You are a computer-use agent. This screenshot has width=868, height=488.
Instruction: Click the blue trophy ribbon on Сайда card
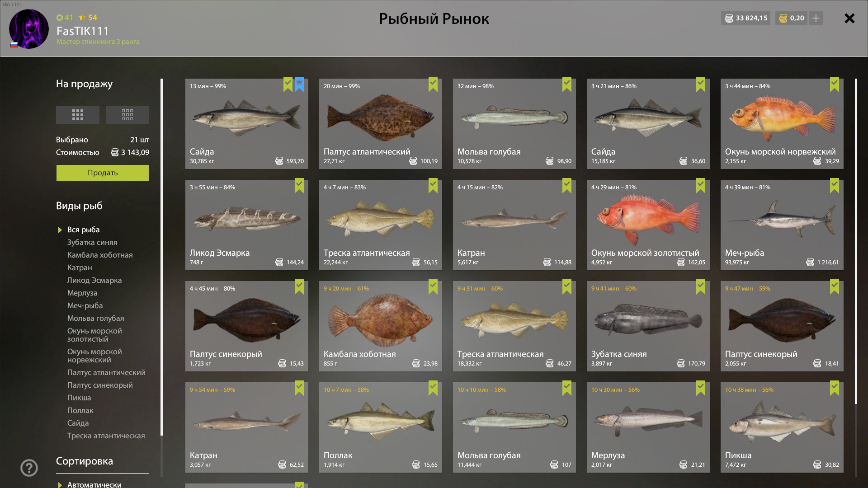(299, 84)
